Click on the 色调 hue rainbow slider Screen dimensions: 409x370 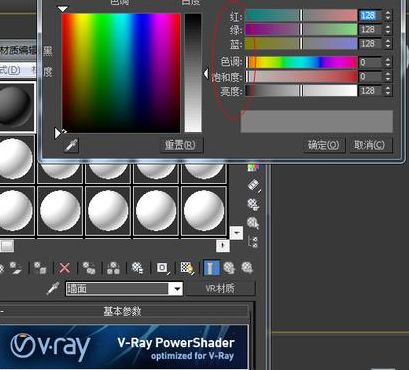(301, 62)
